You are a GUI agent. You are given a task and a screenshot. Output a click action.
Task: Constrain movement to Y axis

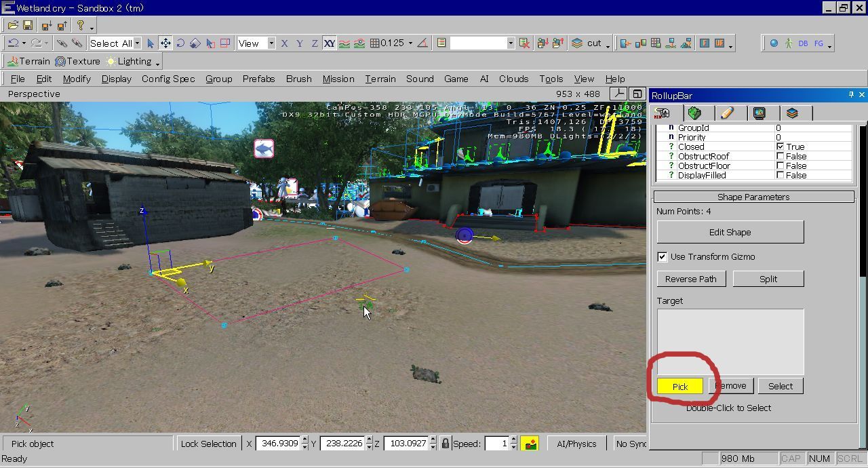pyautogui.click(x=299, y=43)
